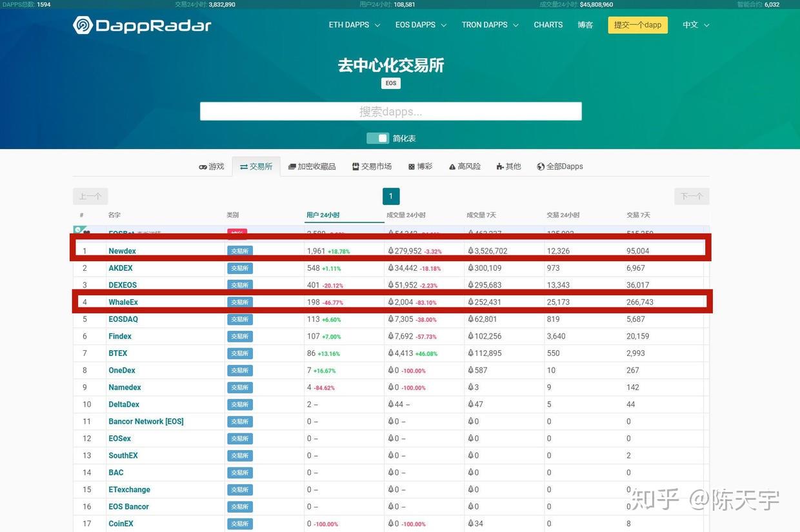Sort by 交易 24小时 column header
Screen dimensions: 800x532
(563, 215)
